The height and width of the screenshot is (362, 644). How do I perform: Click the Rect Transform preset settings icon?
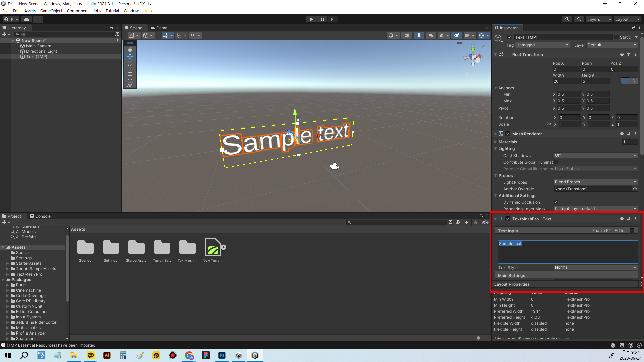click(x=629, y=54)
